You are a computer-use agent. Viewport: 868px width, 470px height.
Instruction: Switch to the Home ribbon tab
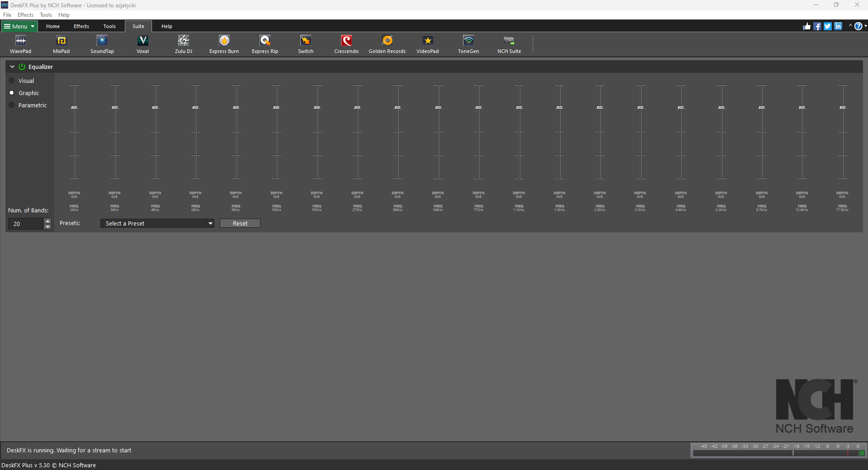(x=53, y=26)
